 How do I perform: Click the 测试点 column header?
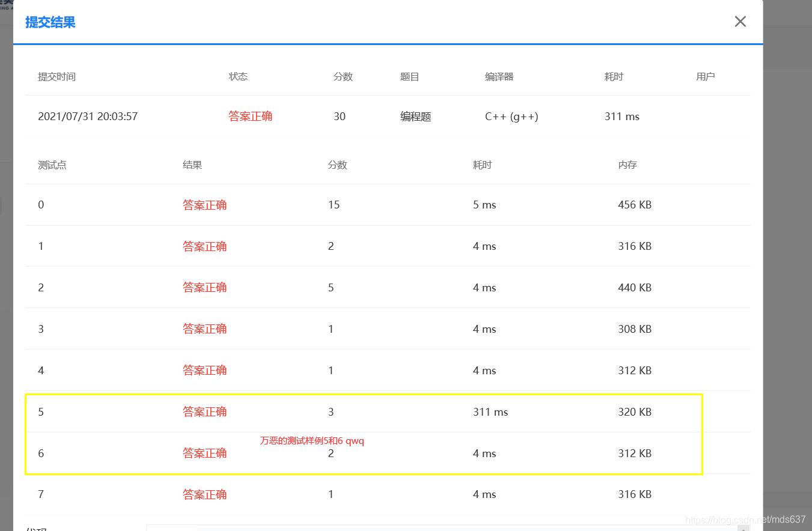pos(52,165)
